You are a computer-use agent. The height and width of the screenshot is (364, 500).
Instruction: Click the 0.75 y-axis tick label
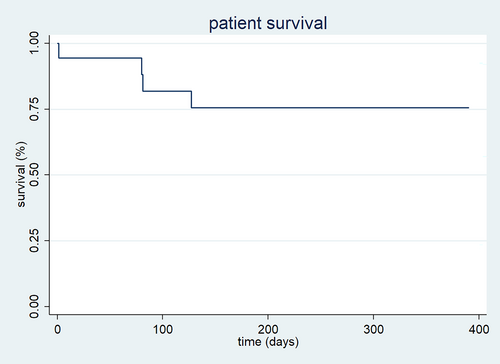pos(34,109)
